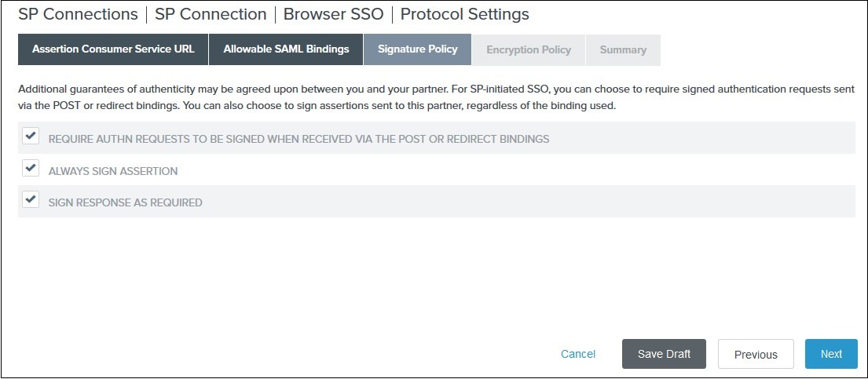Switch to Allowable SAML Bindings tab
The height and width of the screenshot is (379, 868).
286,49
